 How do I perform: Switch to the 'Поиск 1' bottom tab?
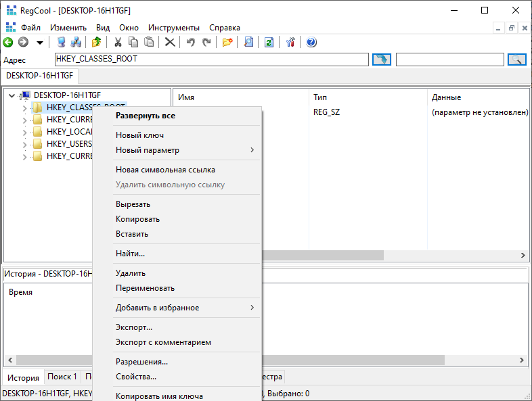tap(62, 377)
